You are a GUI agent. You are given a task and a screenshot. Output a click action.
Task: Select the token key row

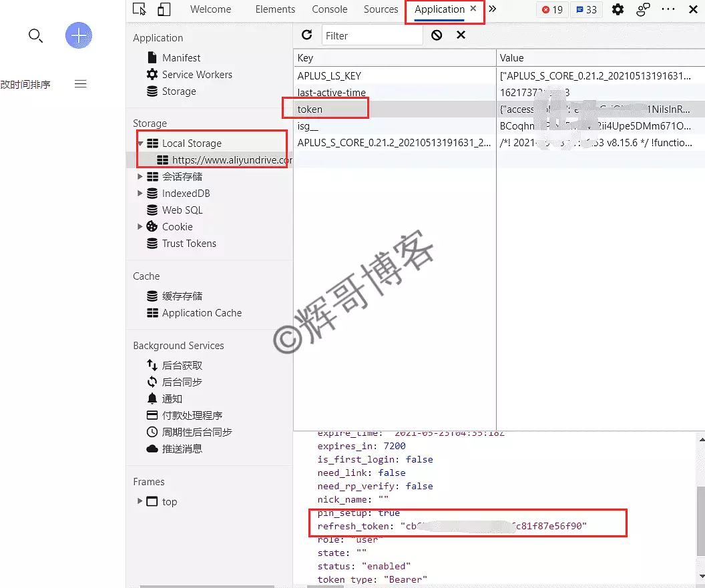click(499, 109)
